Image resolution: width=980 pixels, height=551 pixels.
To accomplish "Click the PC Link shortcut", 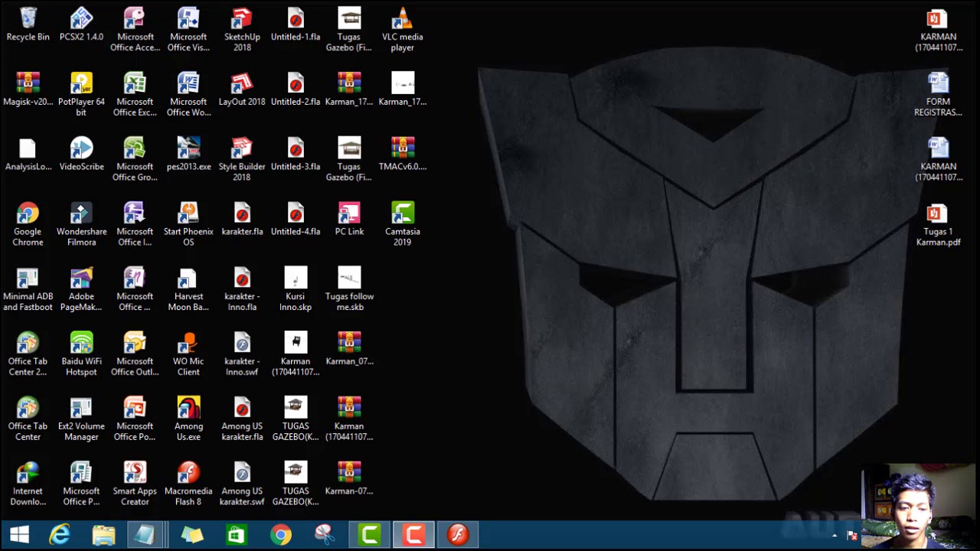I will tap(349, 220).
